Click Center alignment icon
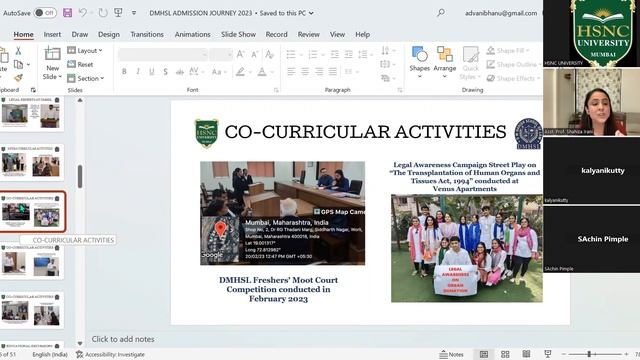640x360 pixels. [305, 72]
